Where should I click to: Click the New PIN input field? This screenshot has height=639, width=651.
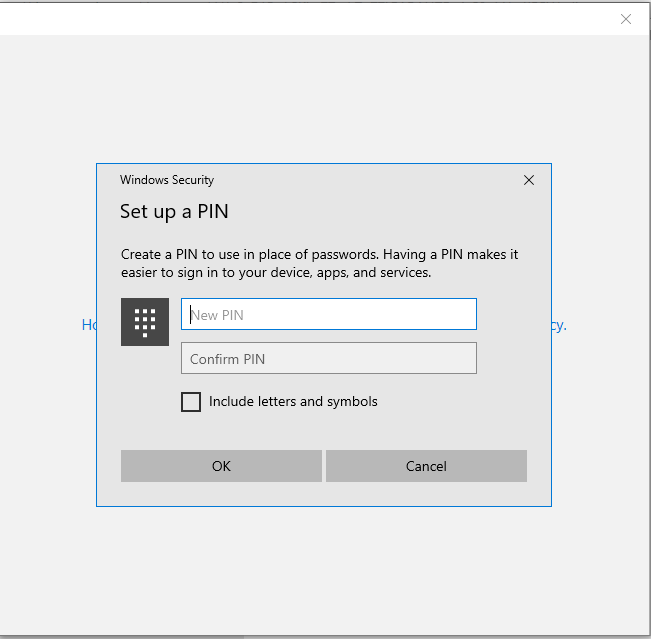pyautogui.click(x=328, y=314)
